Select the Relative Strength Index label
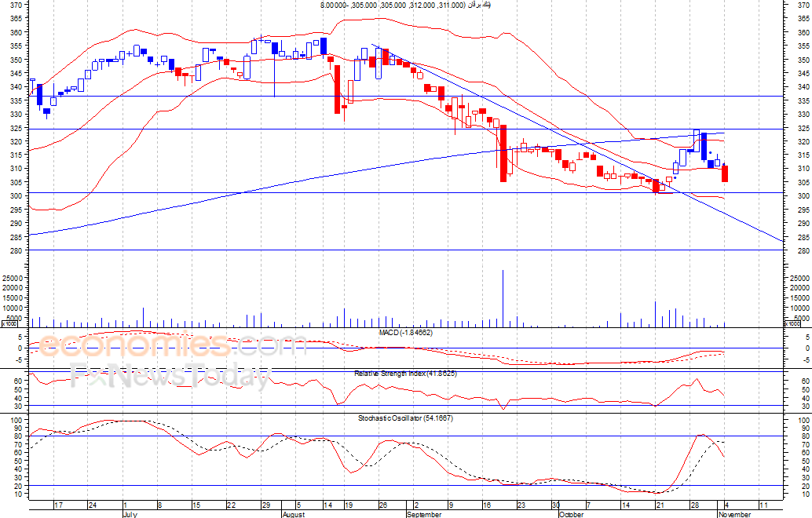Screen dimensions: 812x518 click(405, 374)
